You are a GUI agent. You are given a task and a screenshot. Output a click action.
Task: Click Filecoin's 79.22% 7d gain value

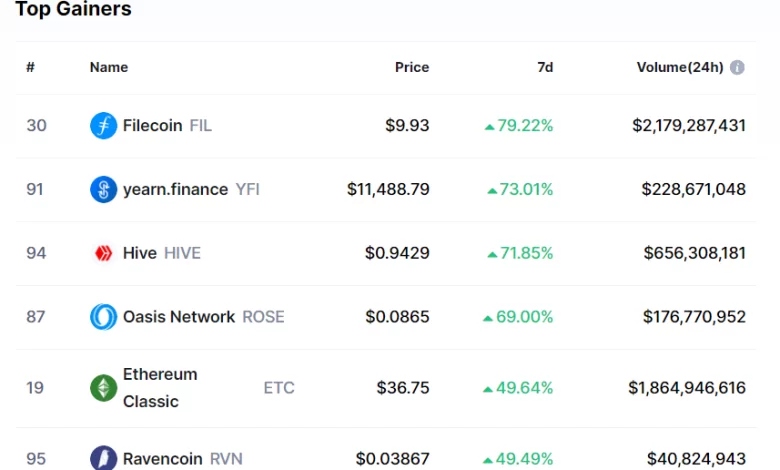[519, 126]
